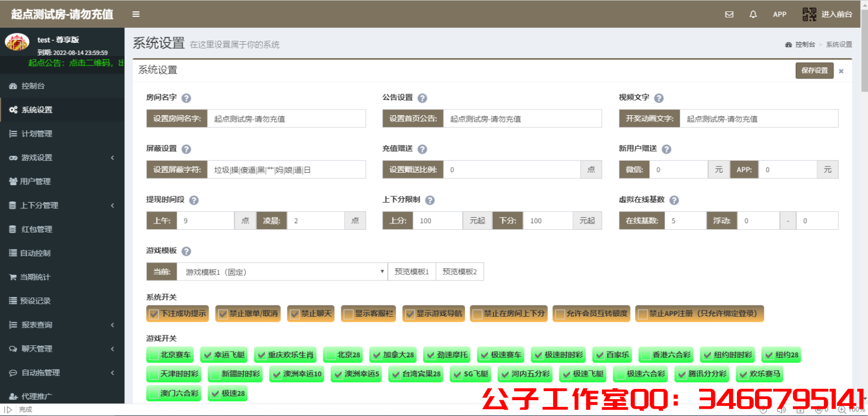Screen dimensions: 868x416
Task: Toggle the 下注成功提示 checkbox
Action: [x=153, y=314]
